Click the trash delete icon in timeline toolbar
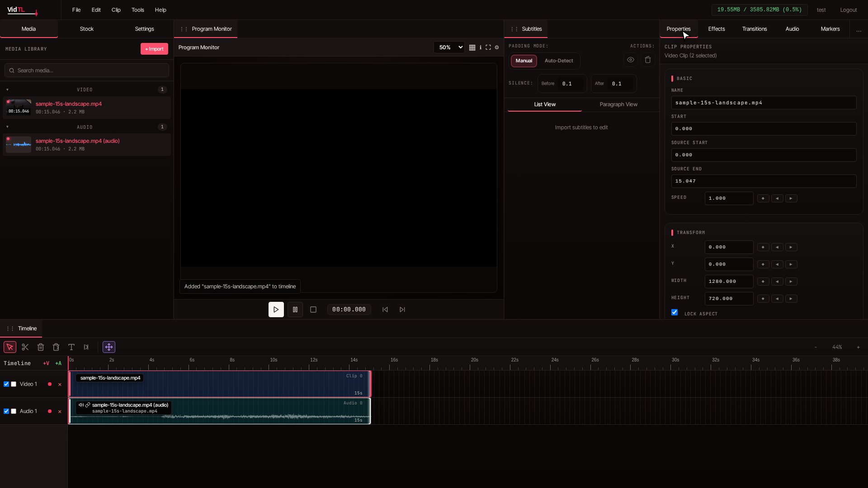The width and height of the screenshot is (868, 488). pos(41,347)
